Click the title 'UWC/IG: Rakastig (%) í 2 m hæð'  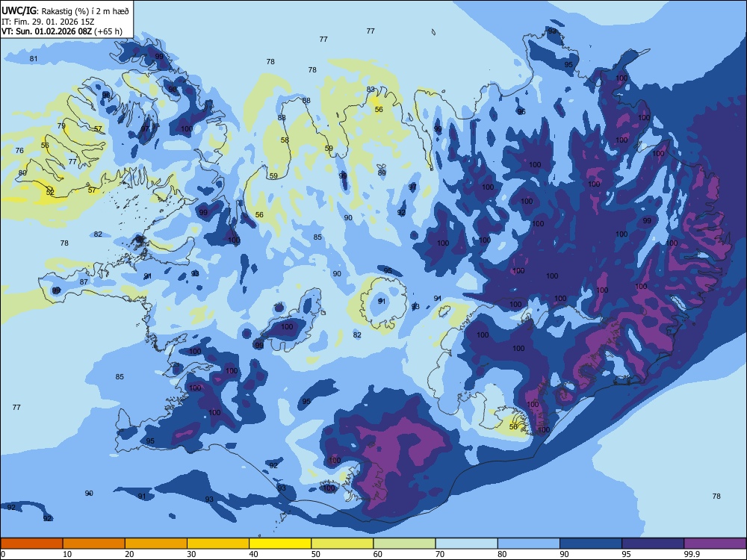65,11
